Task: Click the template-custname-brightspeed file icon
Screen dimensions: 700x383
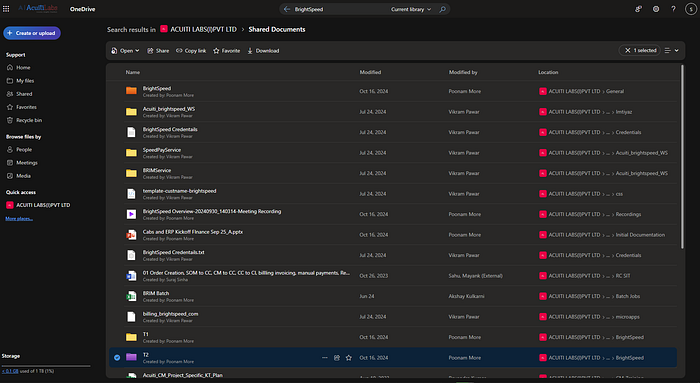Action: point(131,194)
